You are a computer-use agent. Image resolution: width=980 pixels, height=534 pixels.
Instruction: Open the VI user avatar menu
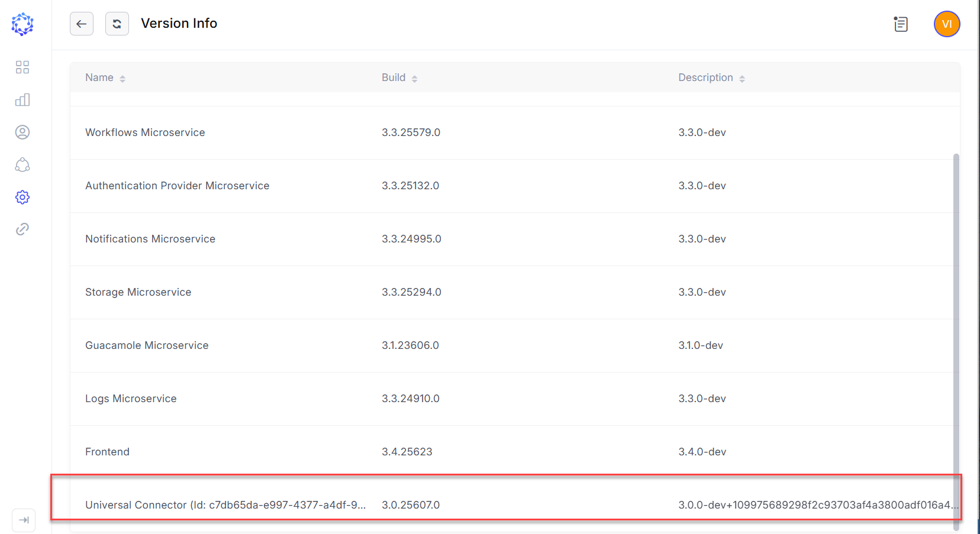[x=947, y=24]
